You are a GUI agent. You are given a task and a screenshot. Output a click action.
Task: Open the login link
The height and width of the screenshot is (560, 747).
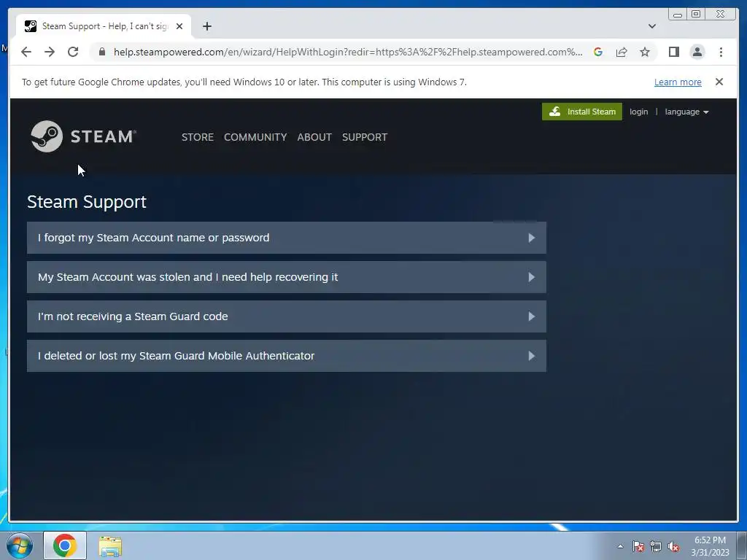pos(638,112)
